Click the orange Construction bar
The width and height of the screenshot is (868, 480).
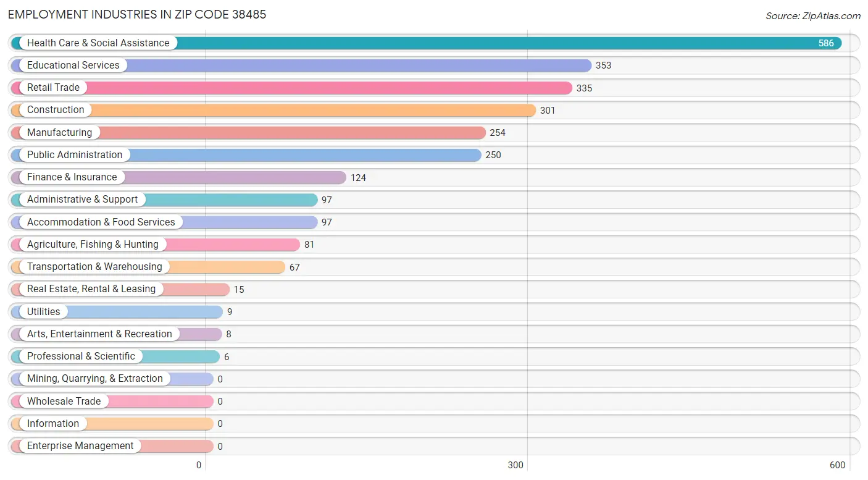pyautogui.click(x=273, y=110)
